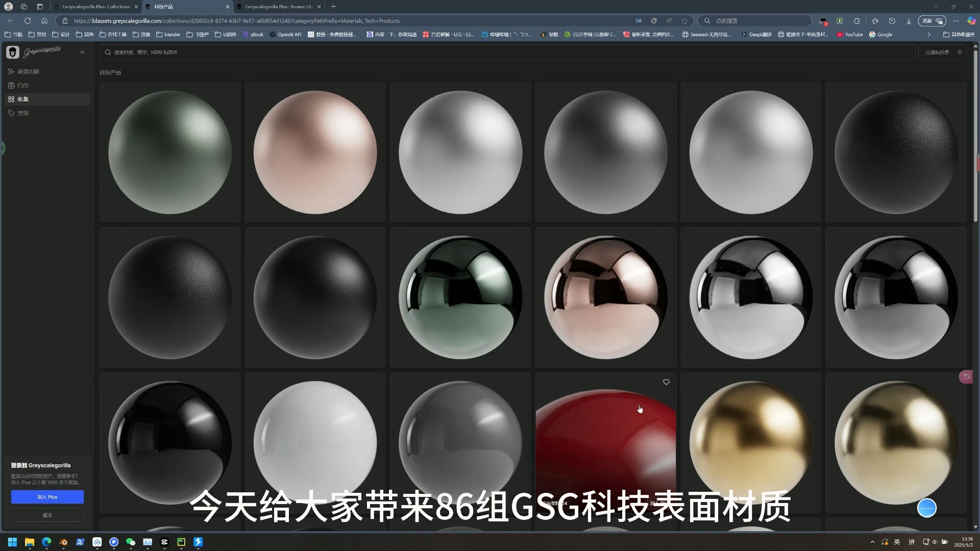Switch to Greyscalegorilla Plus- Collections tab

pos(95,7)
